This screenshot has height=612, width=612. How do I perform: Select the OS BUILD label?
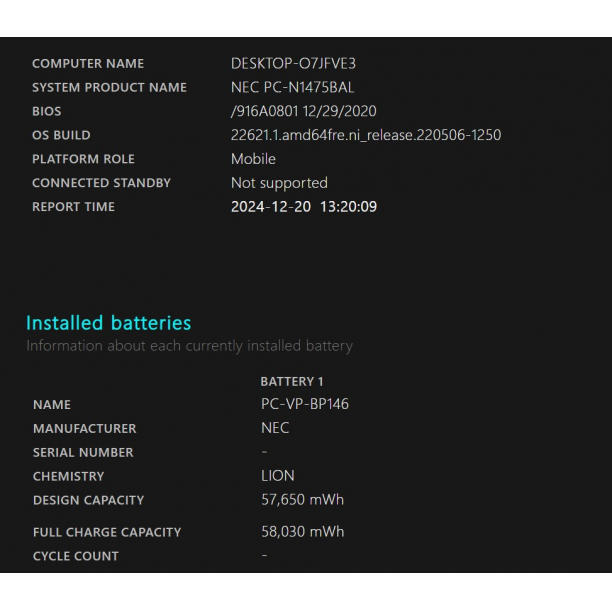pos(61,135)
